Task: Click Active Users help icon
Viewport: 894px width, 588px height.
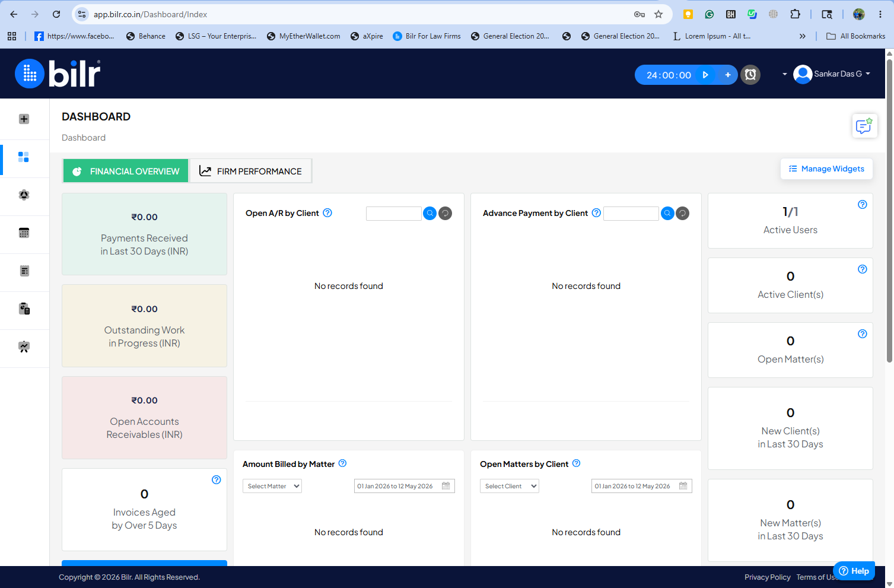Action: 863,205
